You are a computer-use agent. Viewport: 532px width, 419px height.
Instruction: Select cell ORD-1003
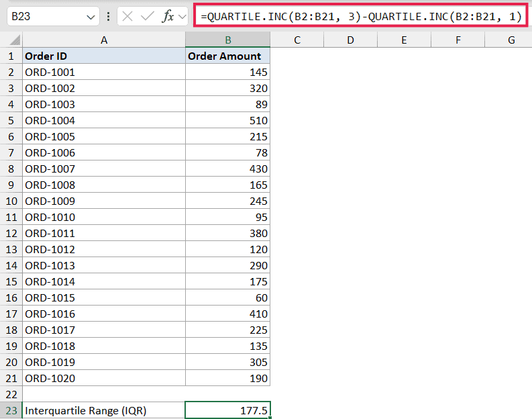click(x=104, y=104)
